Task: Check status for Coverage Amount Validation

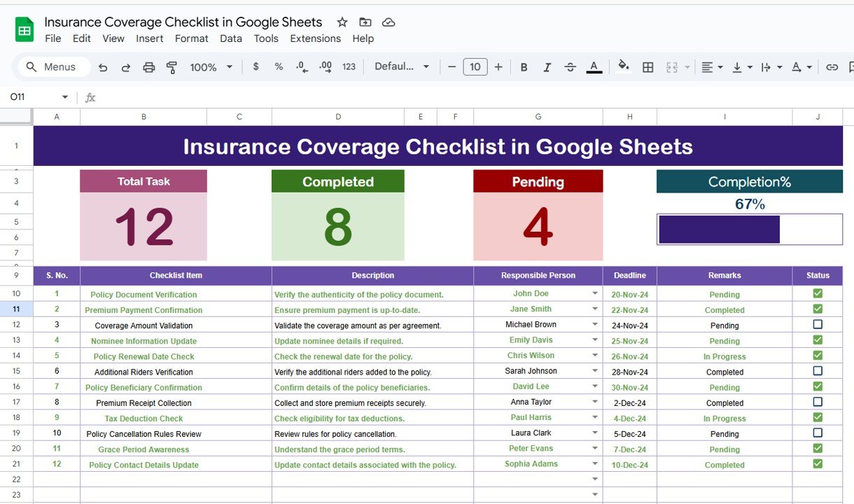Action: (818, 324)
